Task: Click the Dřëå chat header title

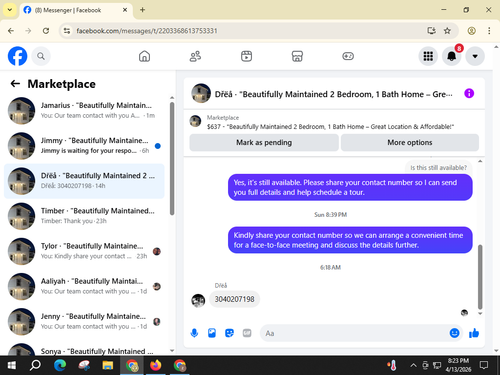Action: point(333,94)
